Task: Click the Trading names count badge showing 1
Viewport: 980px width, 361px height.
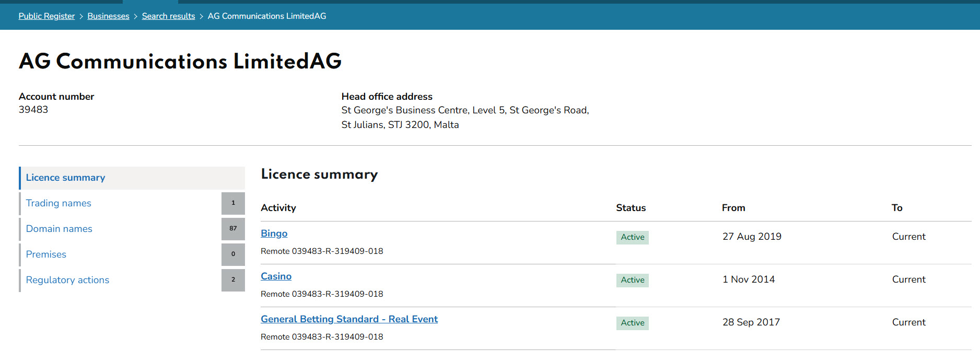Action: click(x=233, y=203)
